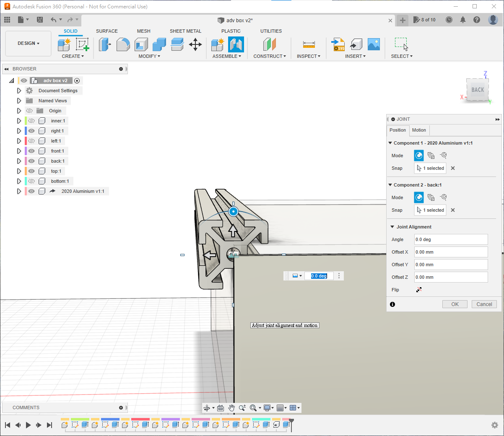The height and width of the screenshot is (436, 504).
Task: Switch to the Motion tab
Action: pos(418,130)
